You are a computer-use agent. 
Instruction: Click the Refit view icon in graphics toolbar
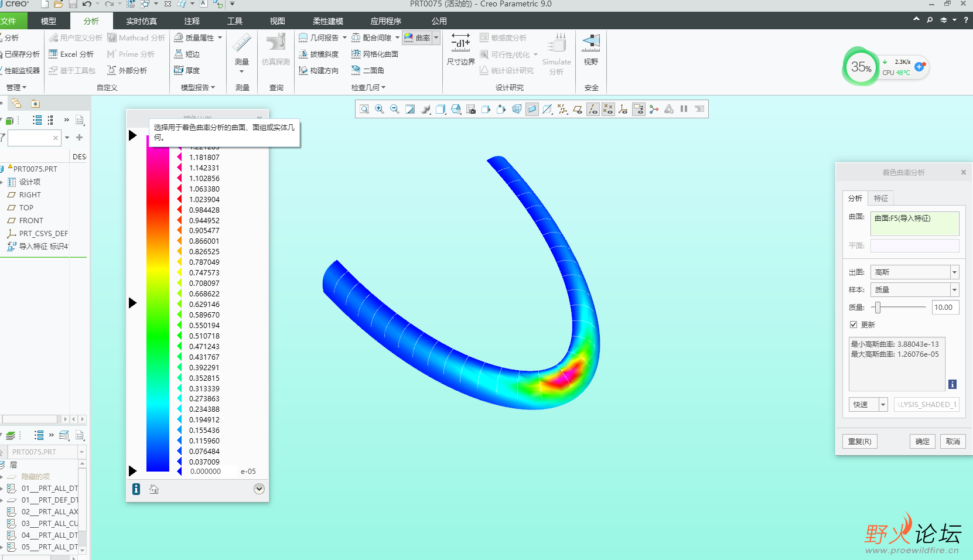coord(364,109)
